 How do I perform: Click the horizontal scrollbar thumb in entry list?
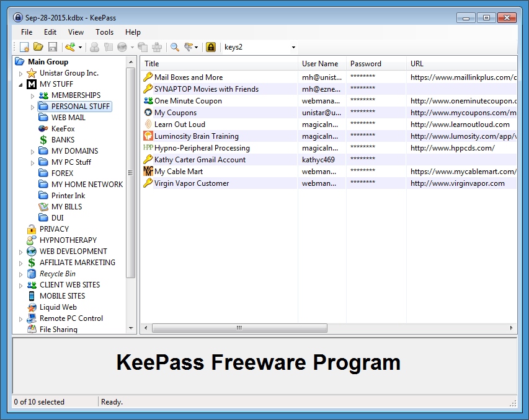click(239, 328)
